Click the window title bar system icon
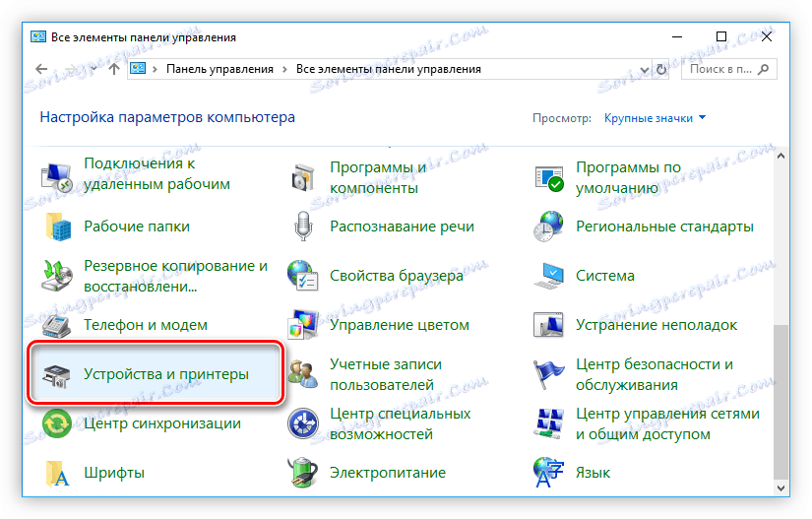812x519 pixels. (37, 36)
